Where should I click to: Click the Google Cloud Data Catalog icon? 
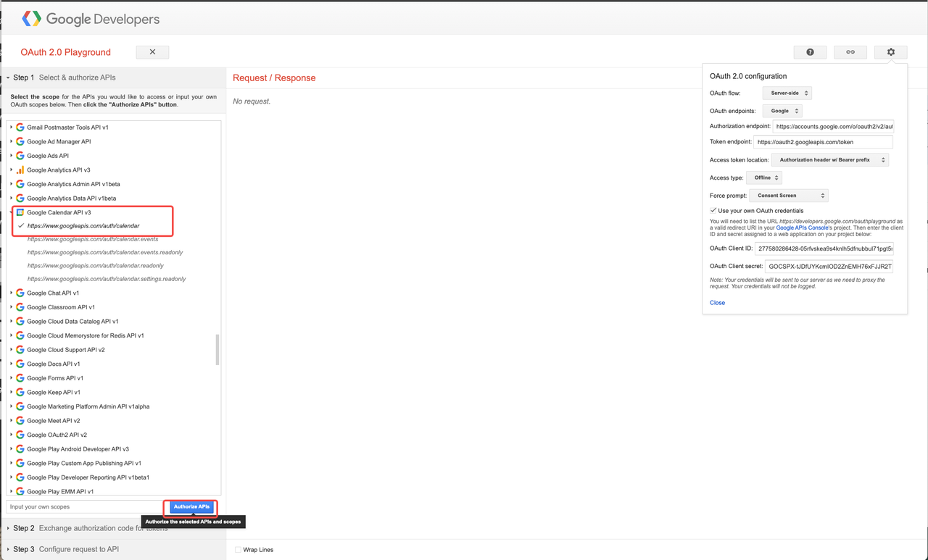pos(20,321)
